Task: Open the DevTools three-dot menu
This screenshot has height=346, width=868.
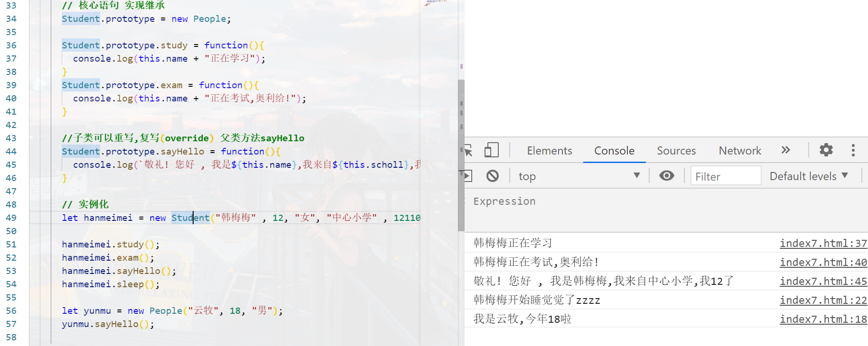Action: pyautogui.click(x=853, y=150)
